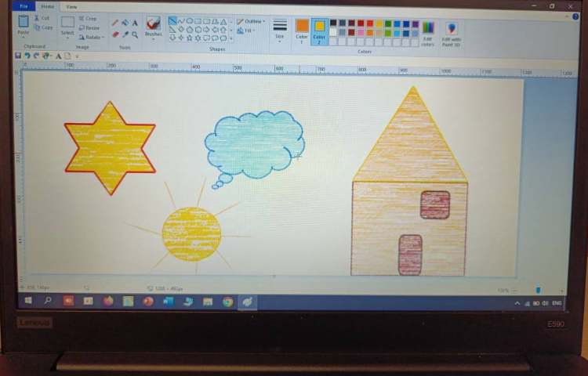Viewport: 588px width, 376px height.
Task: Select the Magnifier tool
Action: pos(135,34)
